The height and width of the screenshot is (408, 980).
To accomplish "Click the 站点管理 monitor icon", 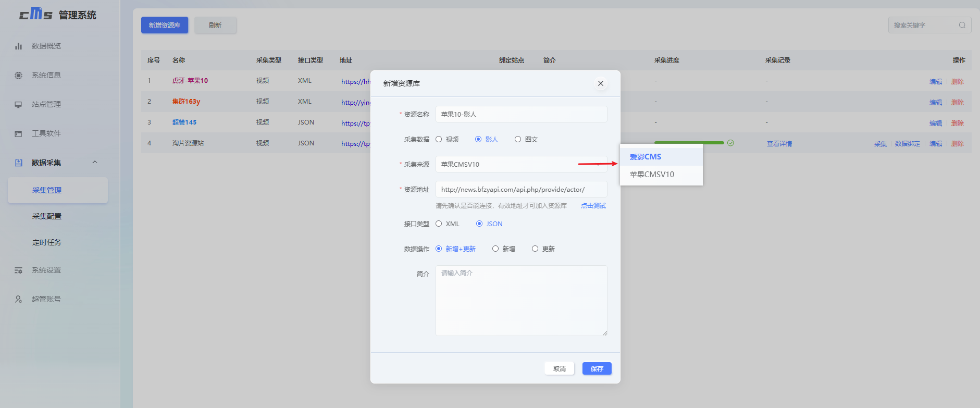I will [19, 104].
